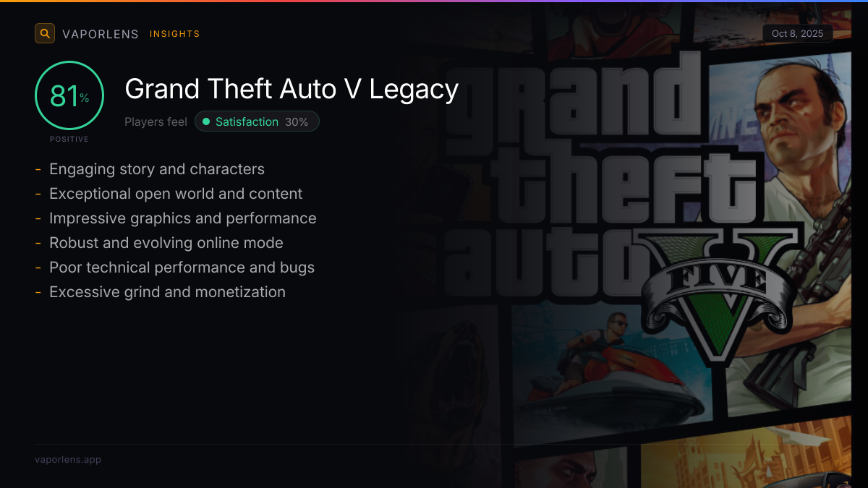Open the INSIGHTS label

click(x=174, y=34)
